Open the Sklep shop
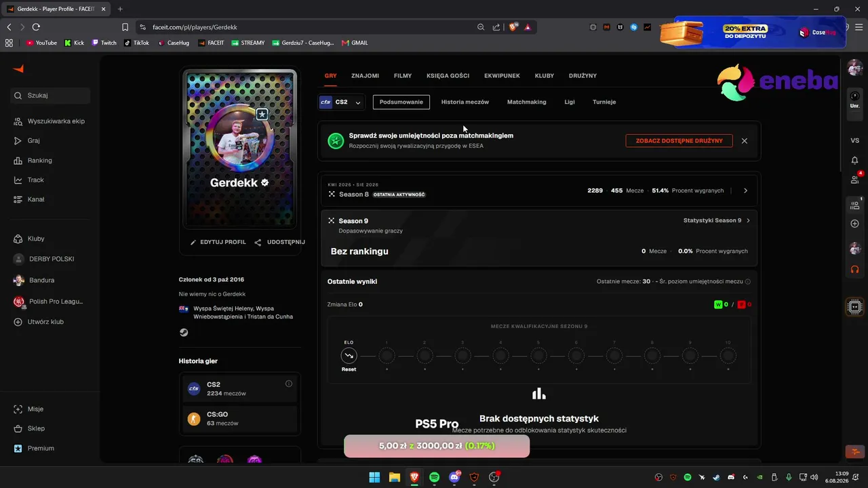The width and height of the screenshot is (868, 488). coord(29,428)
